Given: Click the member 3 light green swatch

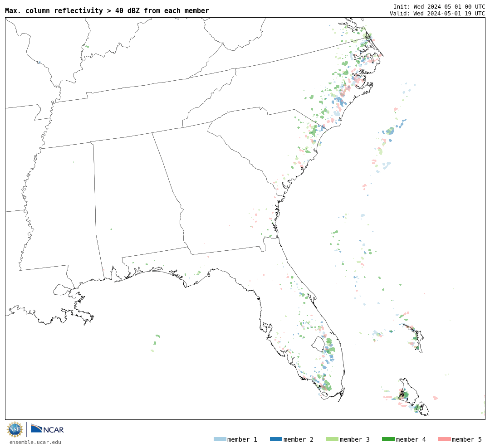Looking at the screenshot, I should coord(332,439).
